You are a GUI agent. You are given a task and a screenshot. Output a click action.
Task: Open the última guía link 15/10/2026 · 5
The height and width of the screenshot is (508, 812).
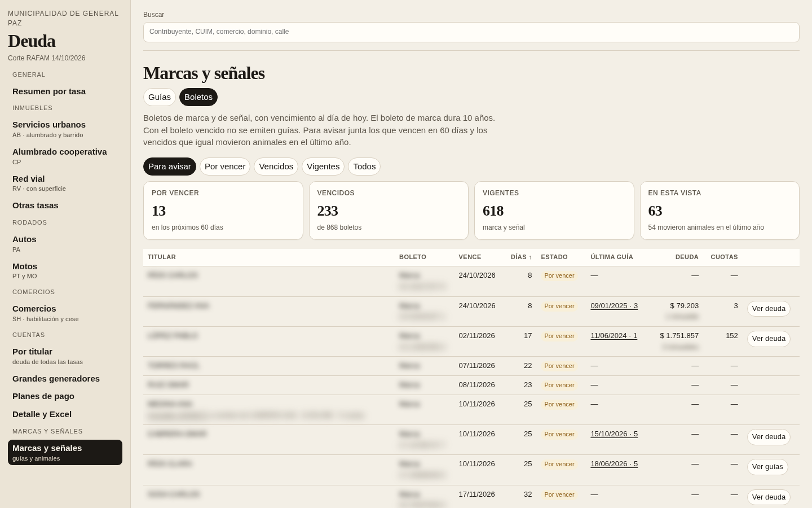point(614,434)
